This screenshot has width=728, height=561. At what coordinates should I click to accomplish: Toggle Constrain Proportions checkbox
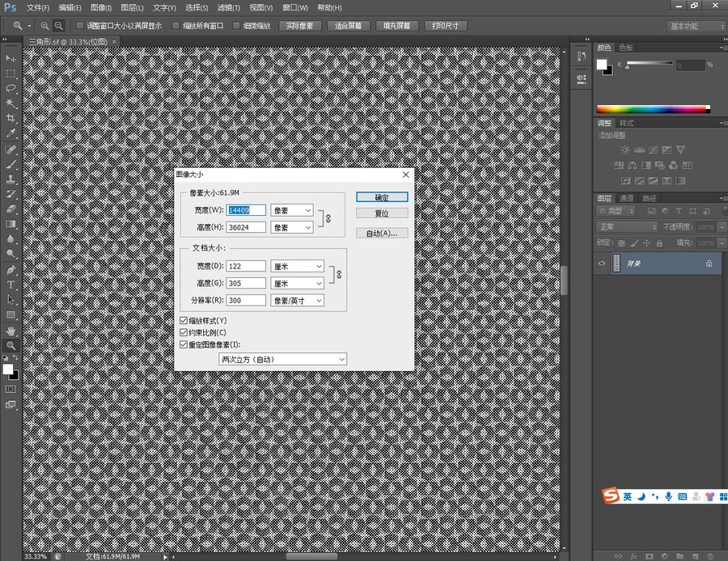184,333
